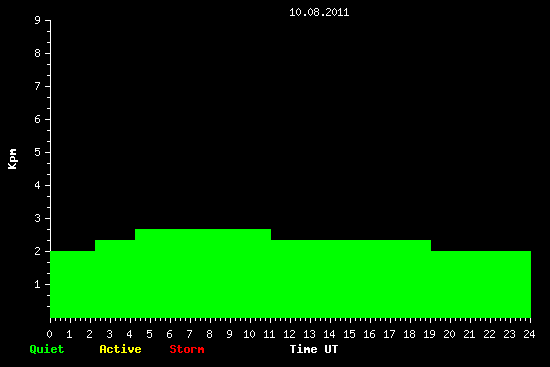Screen dimensions: 550x367
Task: Click the Kp value 5 axis label
Action: (38, 152)
